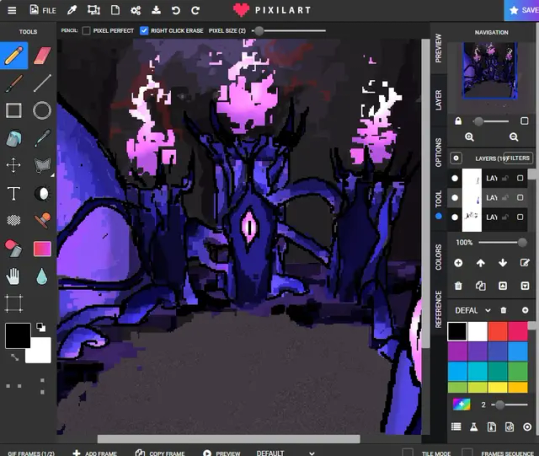Open the hamburger main menu

point(12,10)
